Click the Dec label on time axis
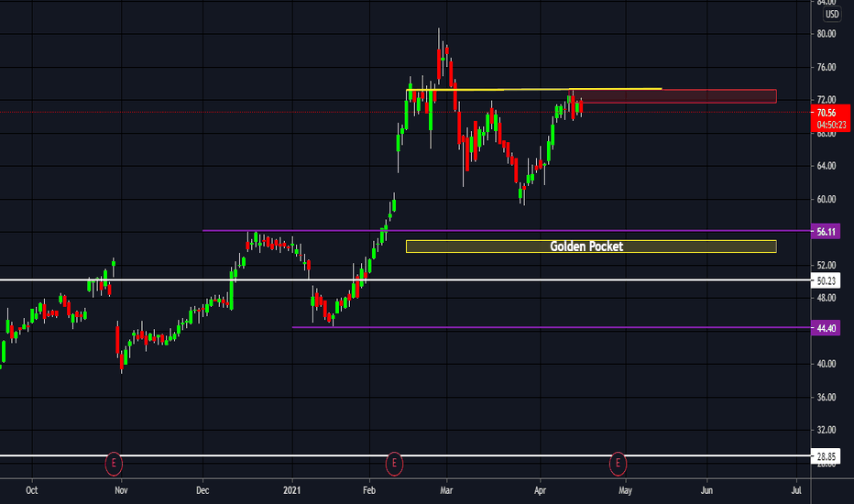 [203, 490]
